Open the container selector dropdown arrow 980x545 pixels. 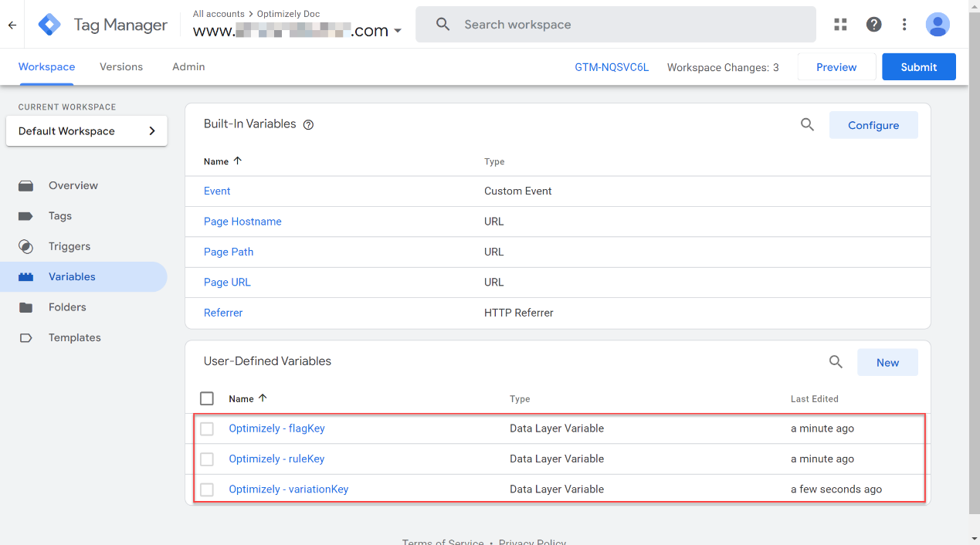[398, 32]
